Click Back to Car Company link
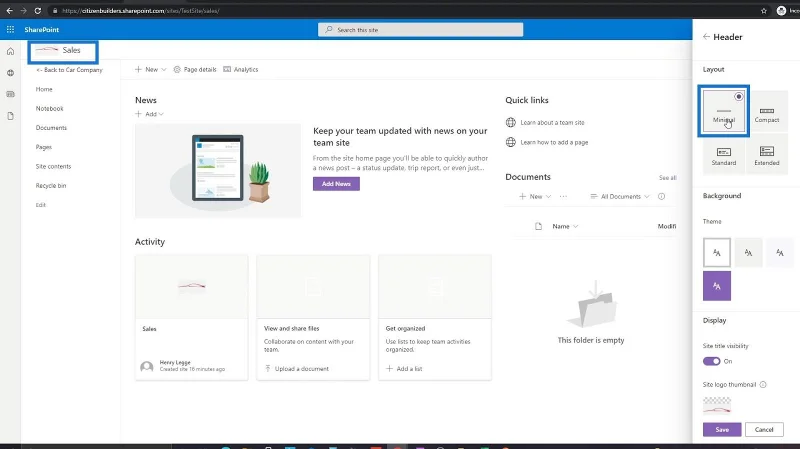 point(69,70)
